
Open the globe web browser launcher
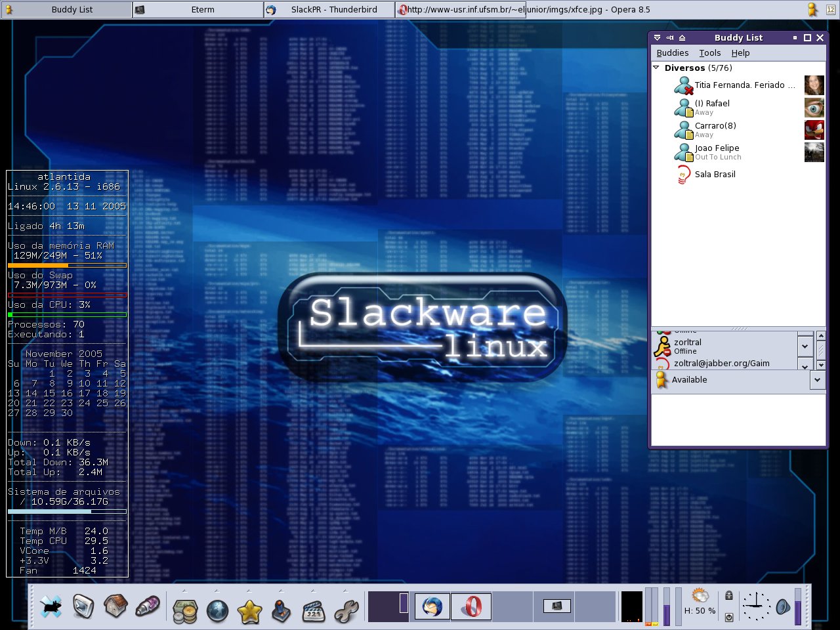coord(217,611)
